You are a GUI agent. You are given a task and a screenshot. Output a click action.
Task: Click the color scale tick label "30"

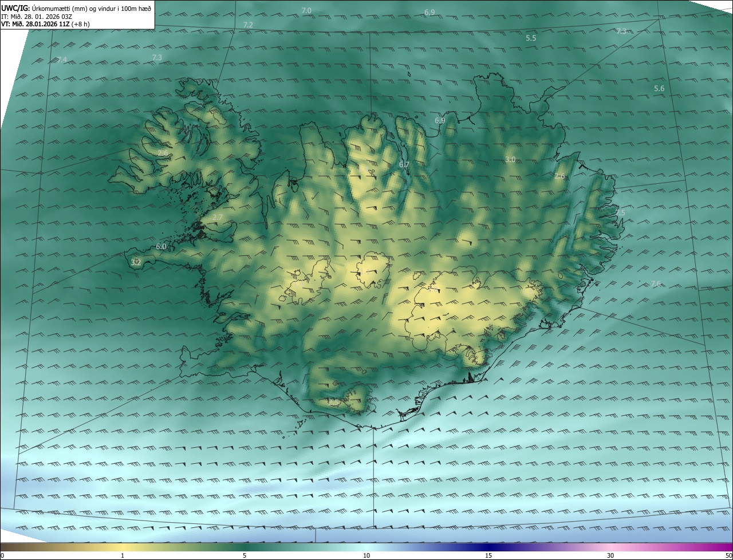pos(610,555)
